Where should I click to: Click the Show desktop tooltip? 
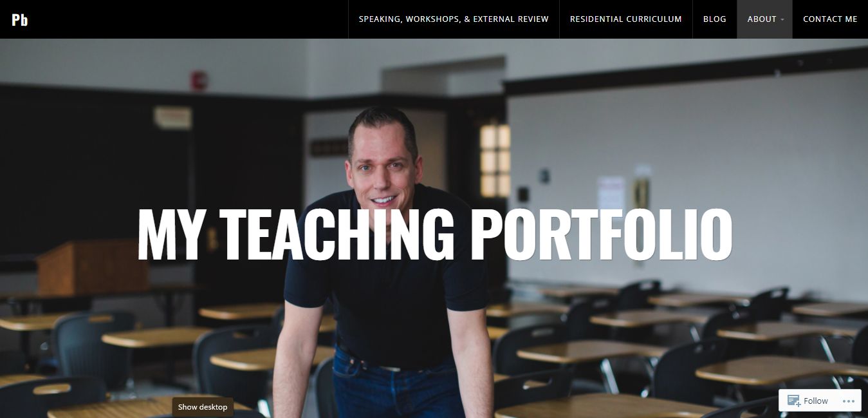coord(203,407)
